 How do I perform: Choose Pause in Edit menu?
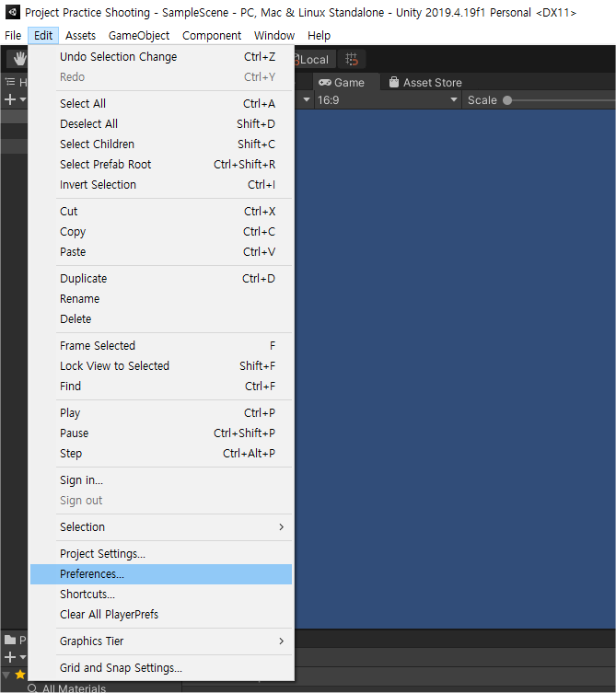click(161, 433)
